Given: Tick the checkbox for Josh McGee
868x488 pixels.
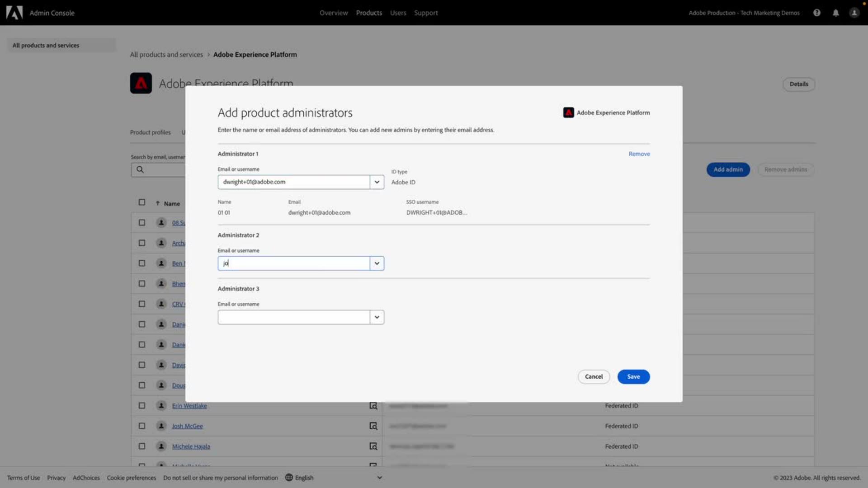Looking at the screenshot, I should (142, 426).
